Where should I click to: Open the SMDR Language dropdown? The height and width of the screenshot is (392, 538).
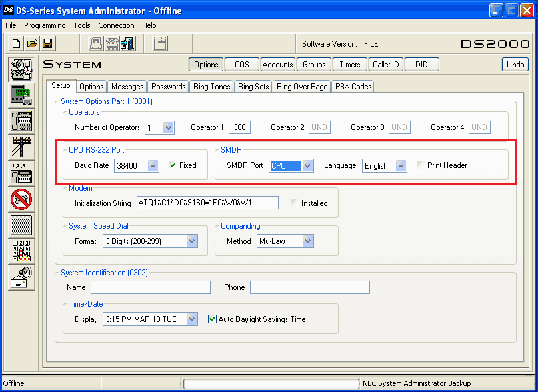tap(401, 166)
